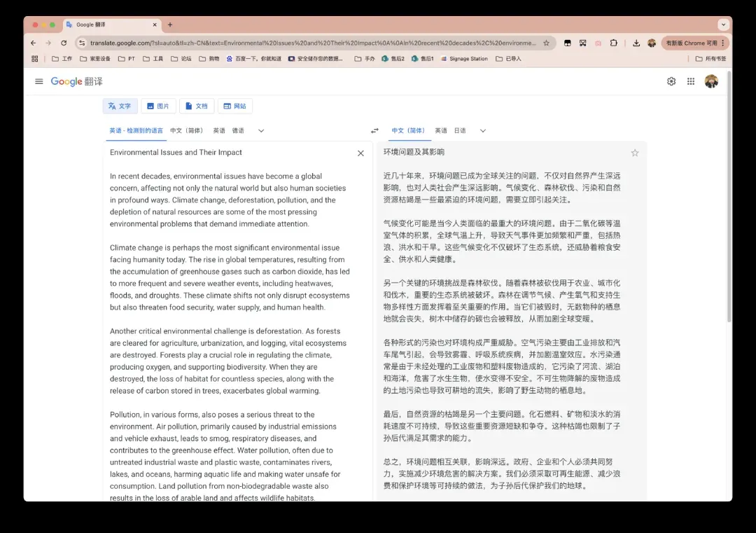The height and width of the screenshot is (533, 756).
Task: Swap source and target languages
Action: point(374,131)
